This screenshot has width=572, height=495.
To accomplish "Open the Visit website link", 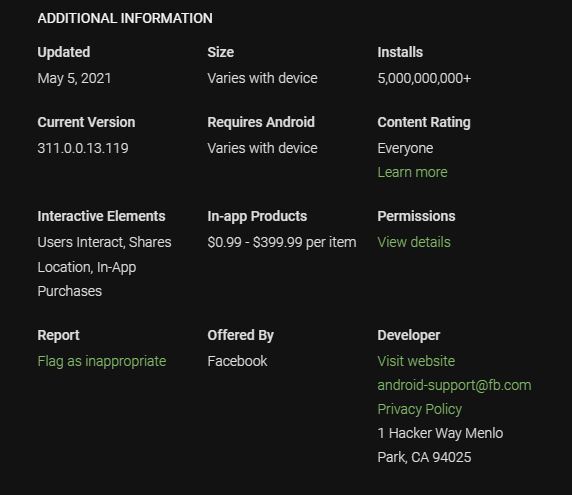I will click(x=416, y=361).
